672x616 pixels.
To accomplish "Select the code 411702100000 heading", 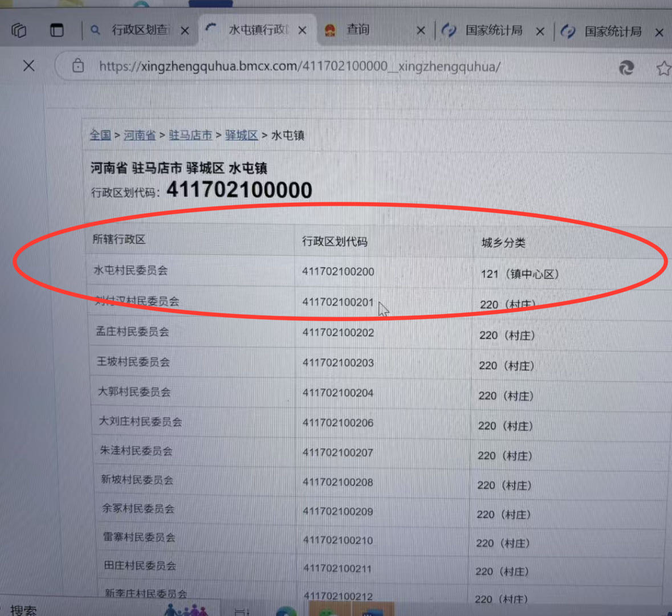I will coord(239,190).
